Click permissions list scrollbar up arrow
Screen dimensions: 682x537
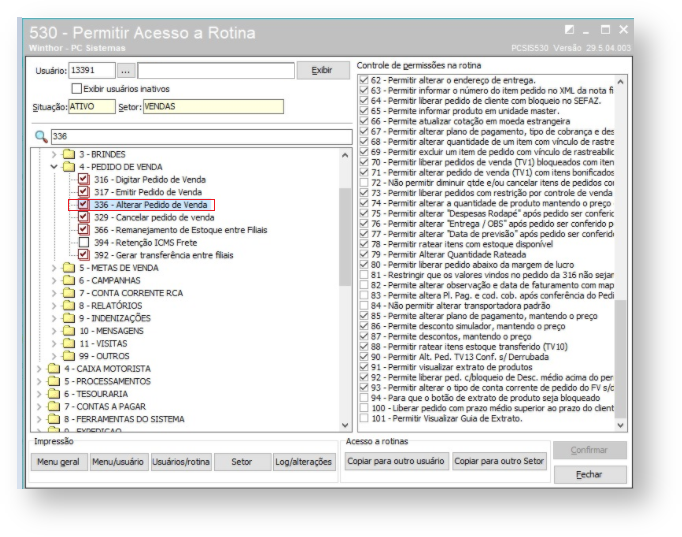pos(621,81)
